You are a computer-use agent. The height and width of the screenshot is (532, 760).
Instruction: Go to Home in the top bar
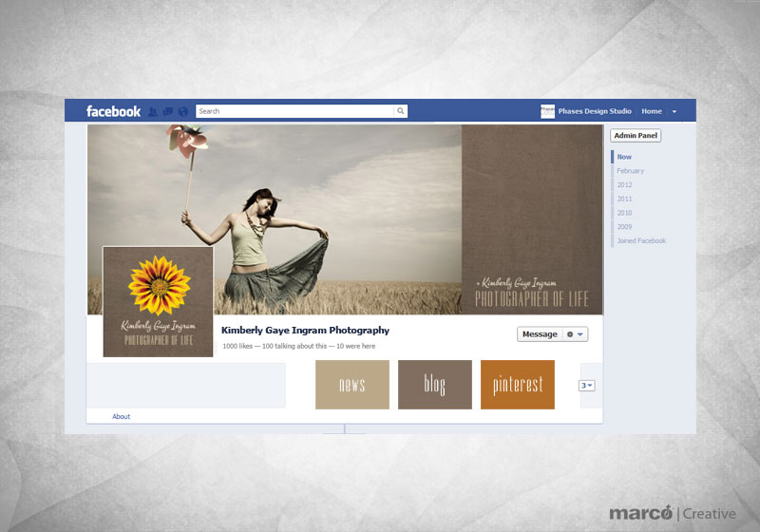652,111
